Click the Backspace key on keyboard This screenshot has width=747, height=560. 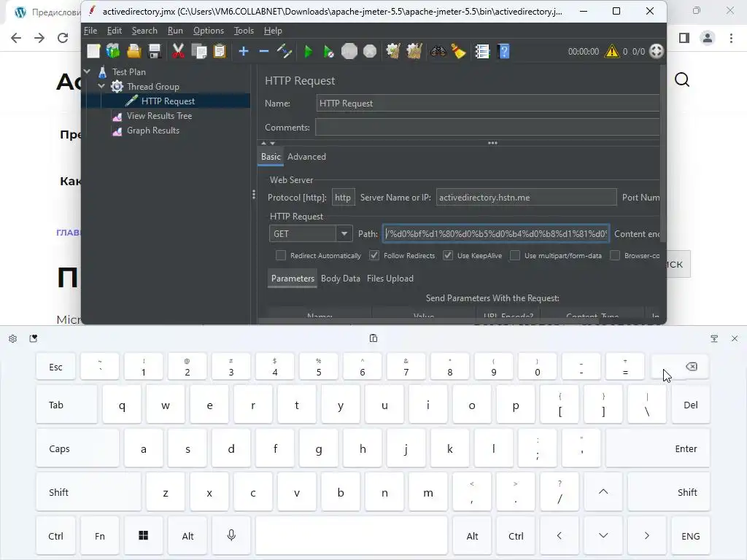681,366
